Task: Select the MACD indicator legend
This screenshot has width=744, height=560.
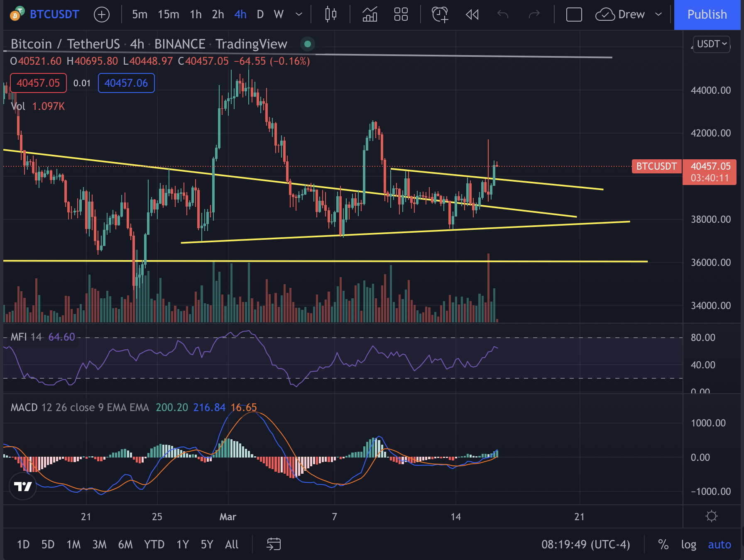Action: 133,407
